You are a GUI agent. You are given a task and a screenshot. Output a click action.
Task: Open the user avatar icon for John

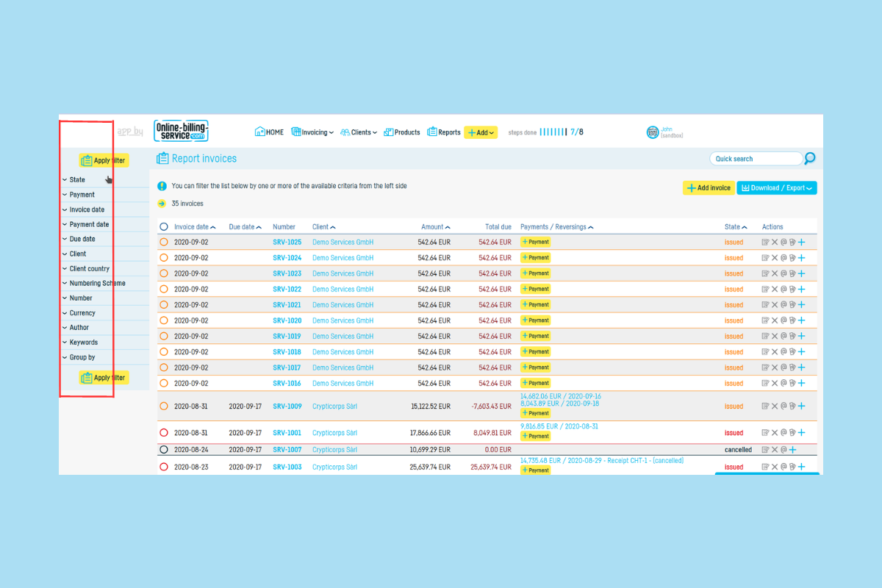click(653, 132)
